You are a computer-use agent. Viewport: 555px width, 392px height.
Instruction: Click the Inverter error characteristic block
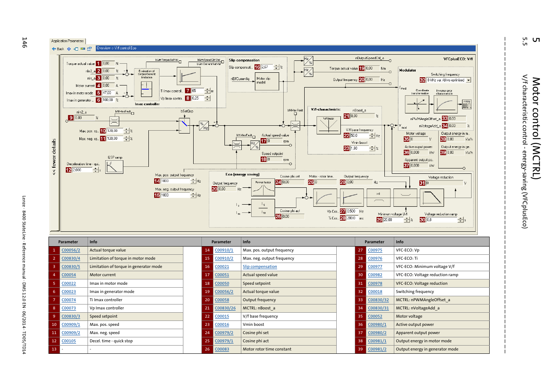446,104
